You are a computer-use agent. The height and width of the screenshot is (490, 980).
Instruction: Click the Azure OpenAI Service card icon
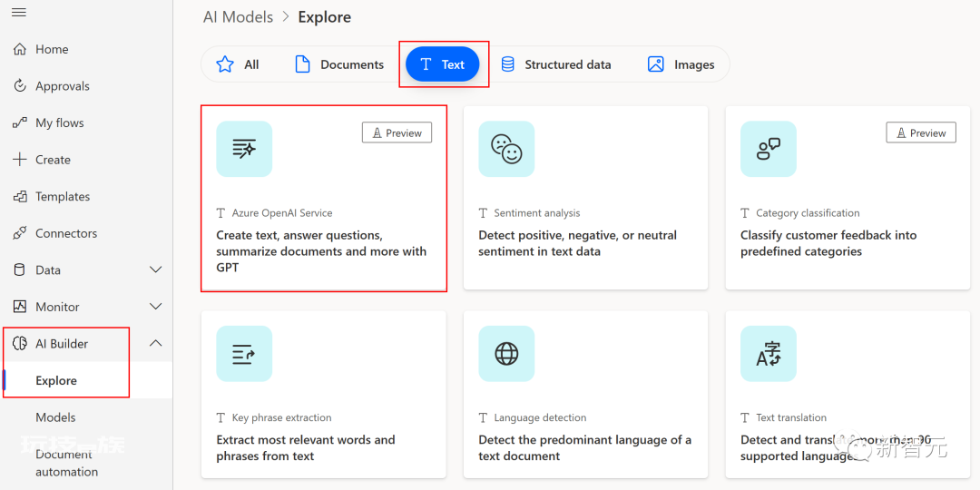[x=244, y=149]
